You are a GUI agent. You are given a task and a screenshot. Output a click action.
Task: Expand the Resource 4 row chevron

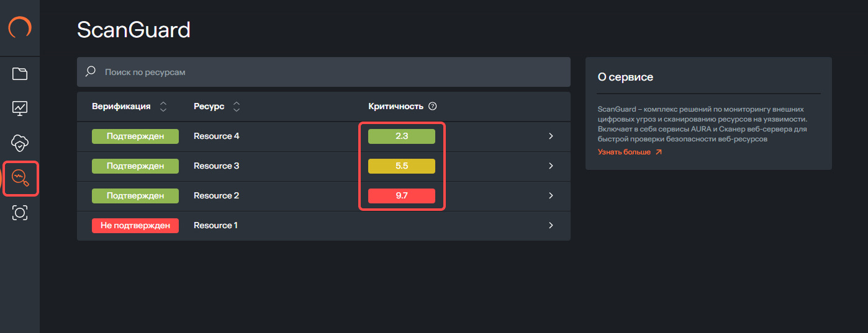coord(551,136)
